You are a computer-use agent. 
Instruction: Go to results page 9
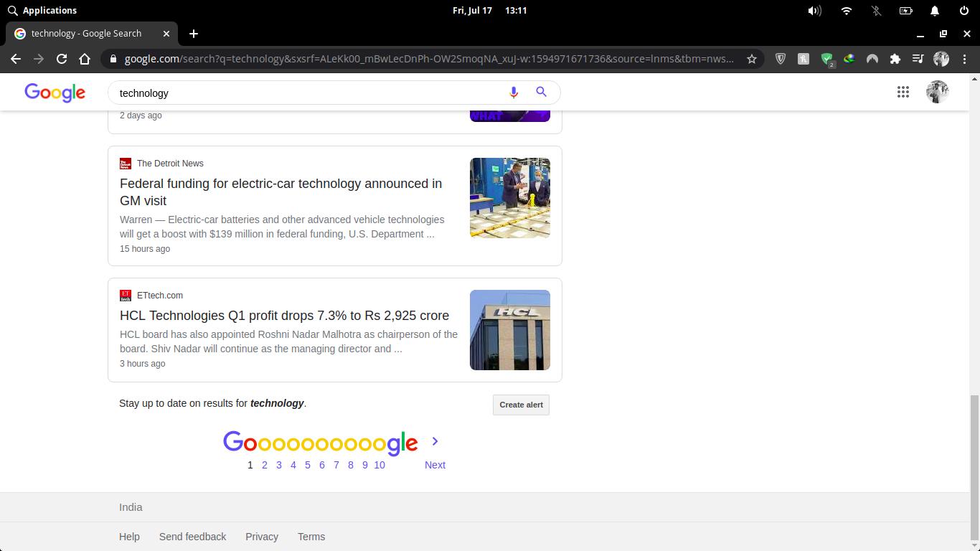(x=365, y=465)
